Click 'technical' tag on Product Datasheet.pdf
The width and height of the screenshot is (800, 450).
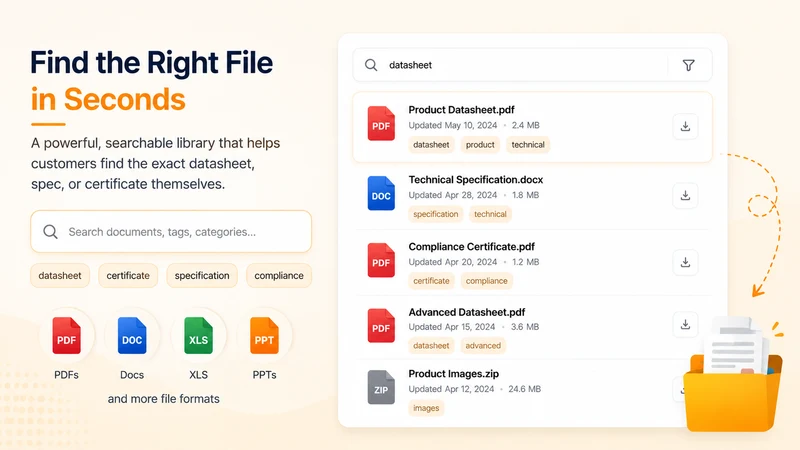(528, 145)
